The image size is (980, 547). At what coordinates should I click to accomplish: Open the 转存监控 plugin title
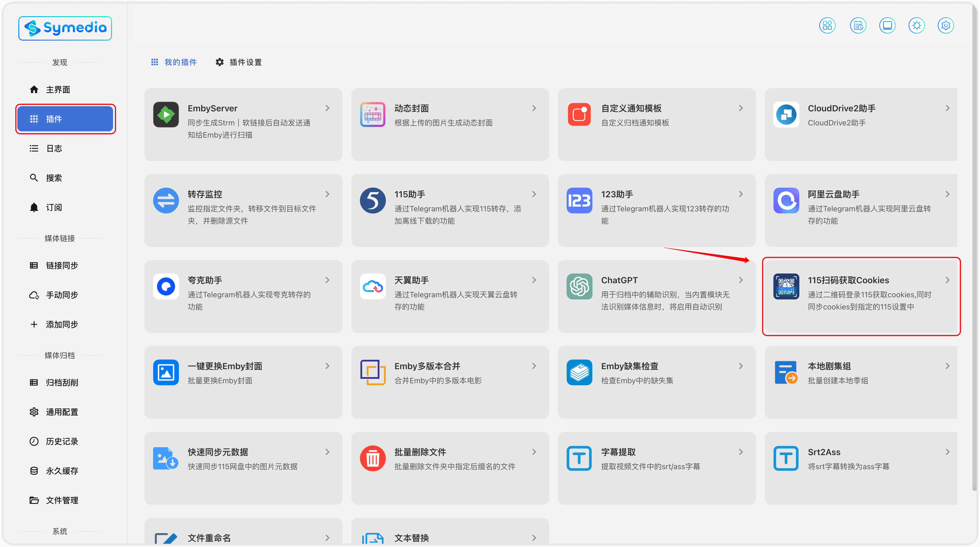point(205,194)
